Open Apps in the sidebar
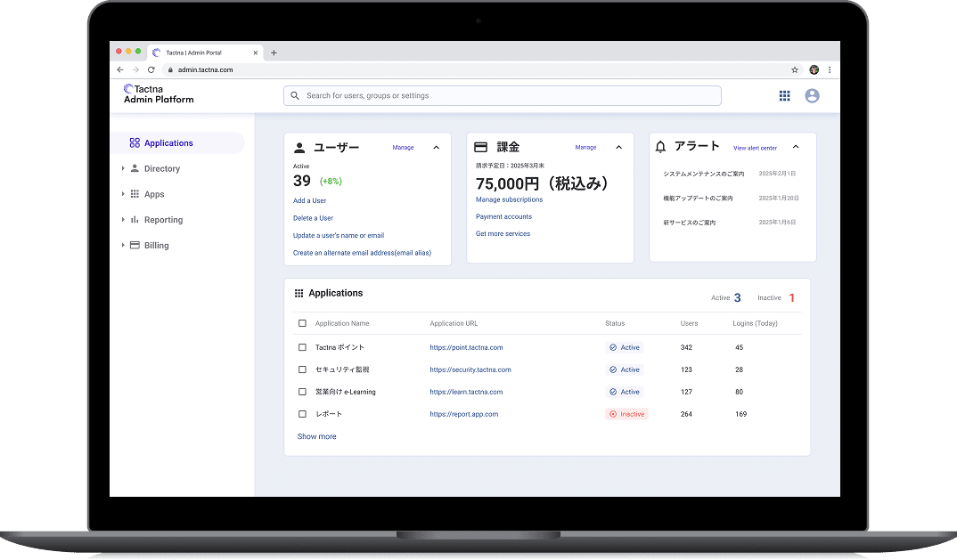957x560 pixels. (154, 195)
